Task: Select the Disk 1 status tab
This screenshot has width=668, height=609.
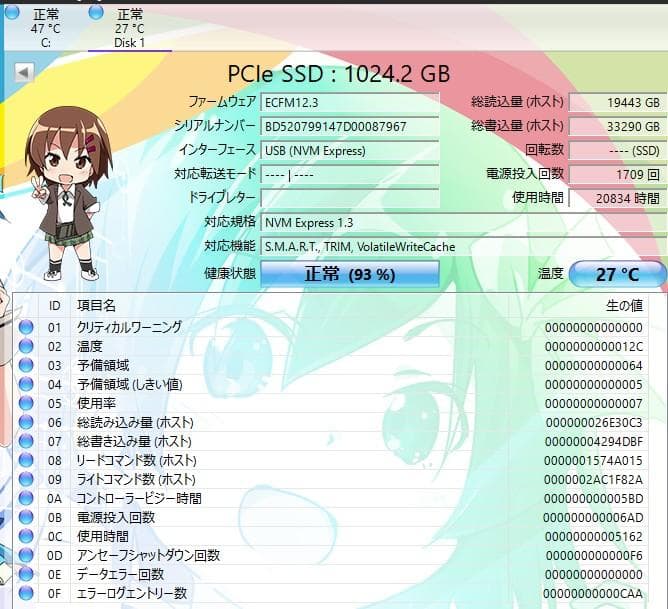Action: (130, 28)
